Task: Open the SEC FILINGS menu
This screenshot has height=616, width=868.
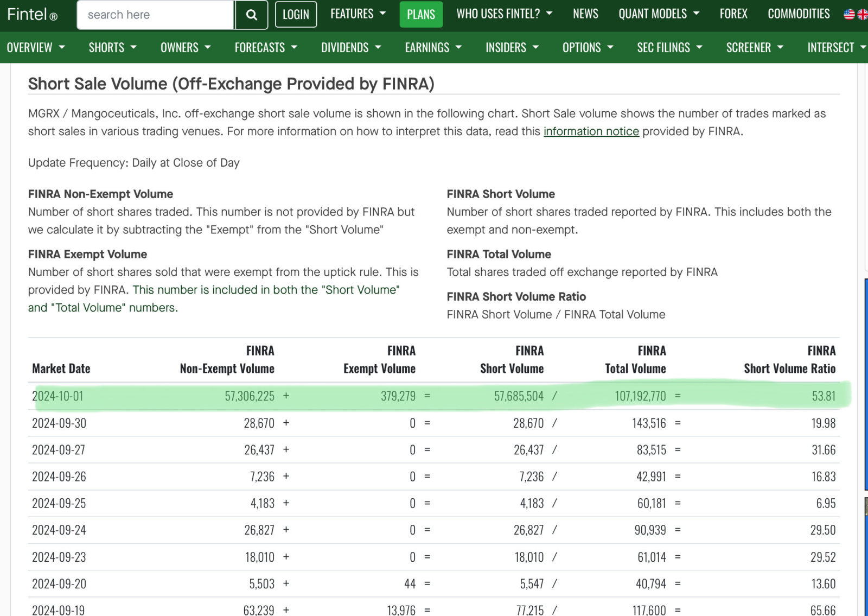Action: click(669, 47)
